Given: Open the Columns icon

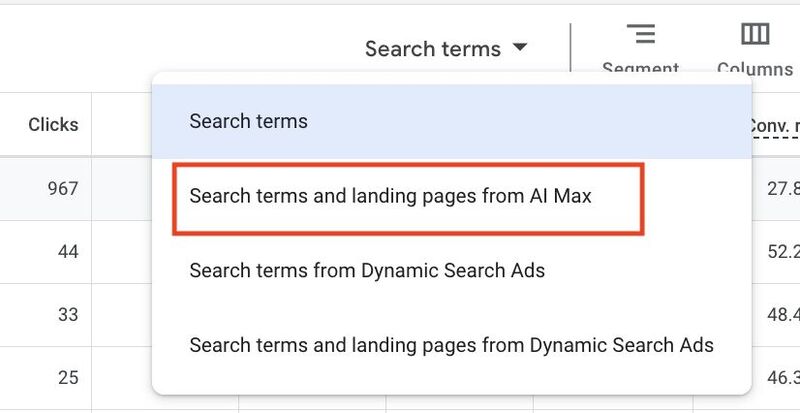Looking at the screenshot, I should click(x=755, y=34).
